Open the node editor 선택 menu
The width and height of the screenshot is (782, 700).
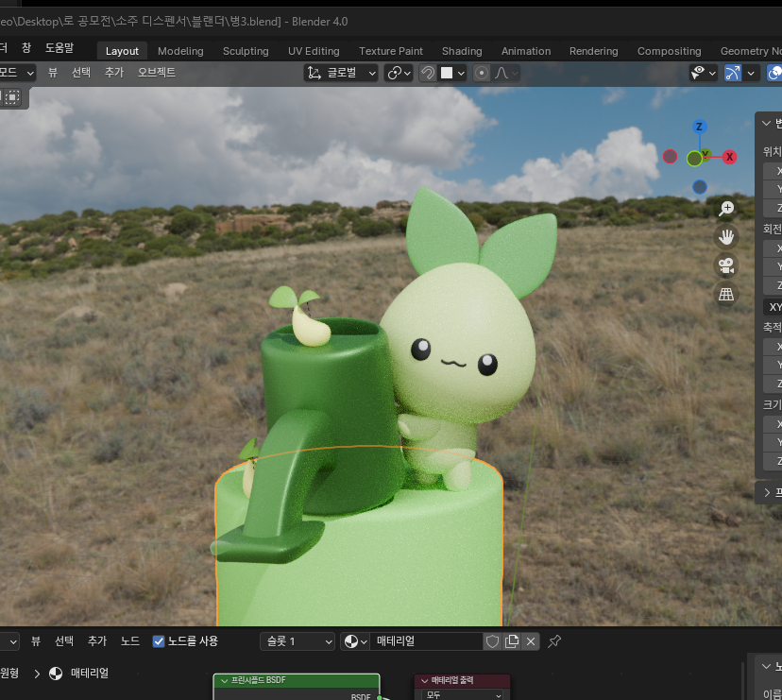(64, 641)
